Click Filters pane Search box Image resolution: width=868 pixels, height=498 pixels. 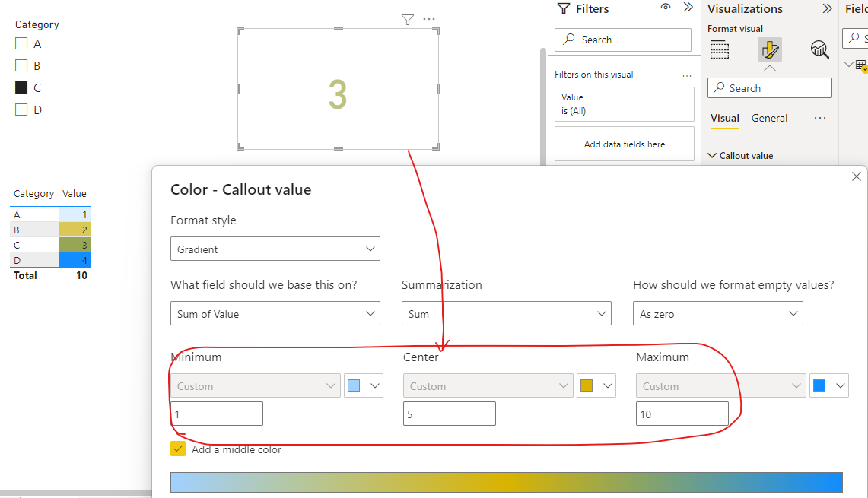pyautogui.click(x=623, y=40)
